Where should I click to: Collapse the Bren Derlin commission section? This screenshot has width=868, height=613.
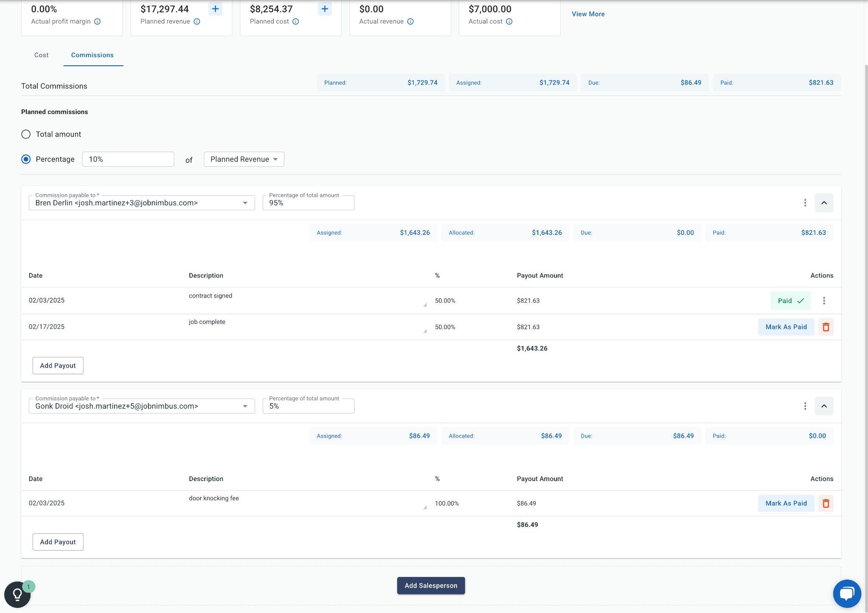[x=823, y=203]
